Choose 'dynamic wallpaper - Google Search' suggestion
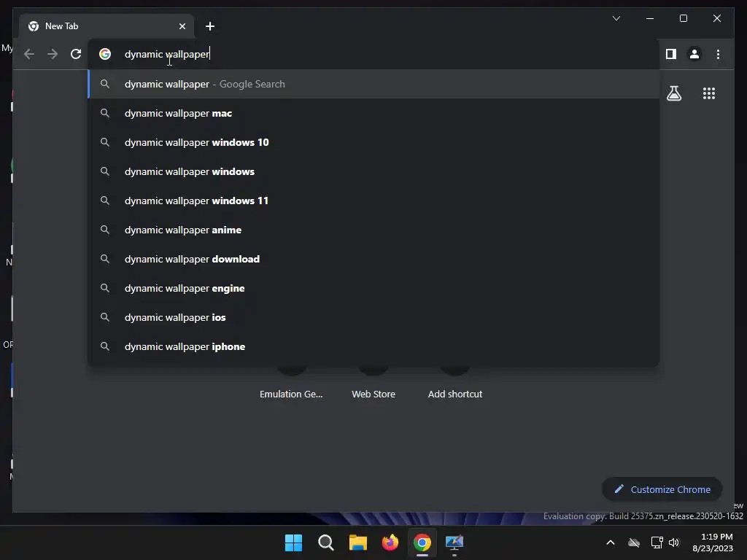Screen dimensions: 747x560 [373, 85]
